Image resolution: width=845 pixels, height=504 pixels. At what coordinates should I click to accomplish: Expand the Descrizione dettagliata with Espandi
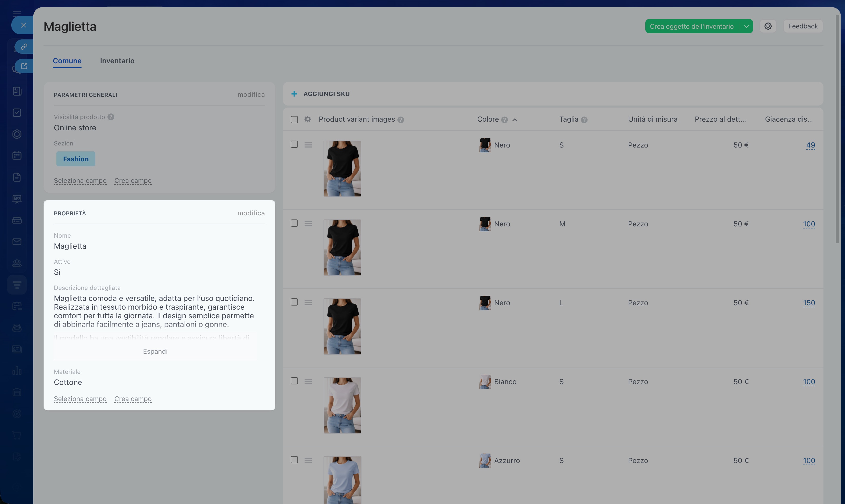click(x=155, y=351)
